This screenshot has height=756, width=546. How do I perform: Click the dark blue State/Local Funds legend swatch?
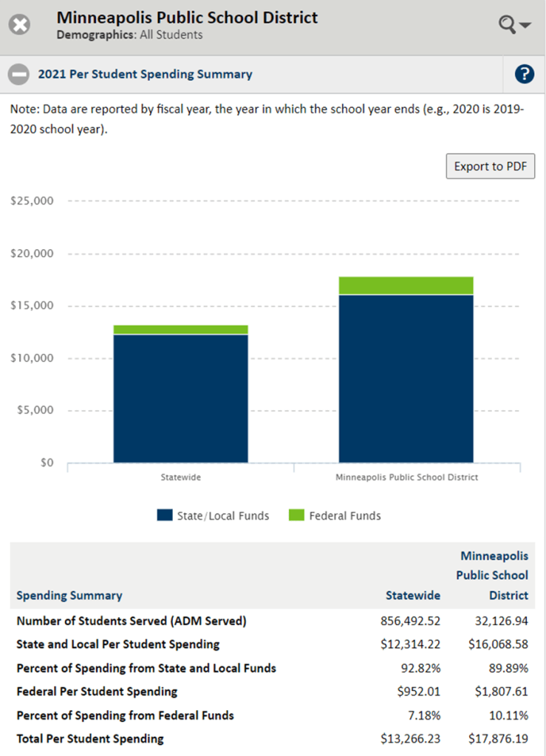click(164, 516)
